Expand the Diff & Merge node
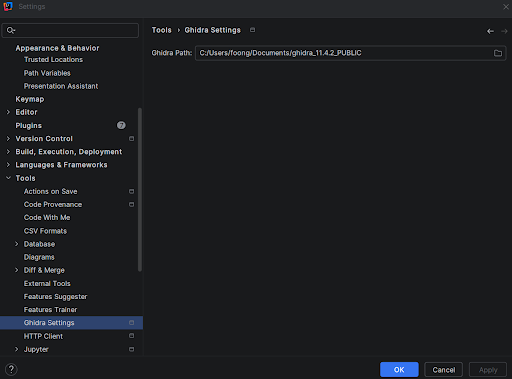512x379 pixels. coord(17,270)
